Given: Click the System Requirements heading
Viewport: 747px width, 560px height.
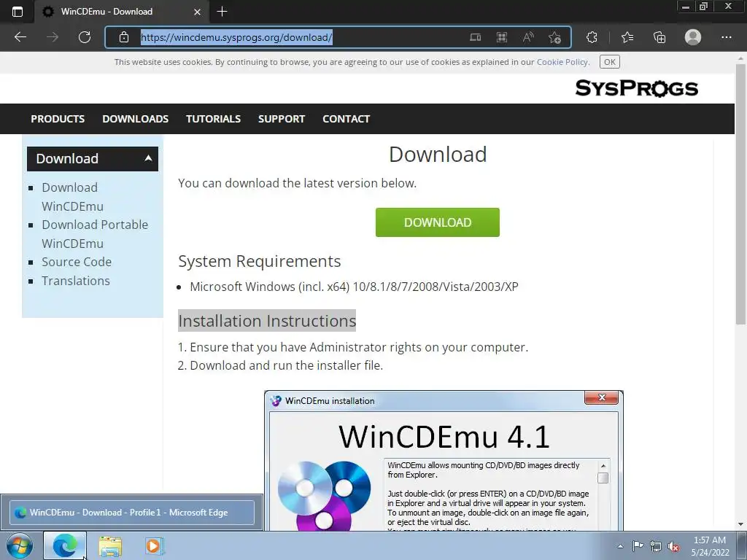Looking at the screenshot, I should point(260,262).
